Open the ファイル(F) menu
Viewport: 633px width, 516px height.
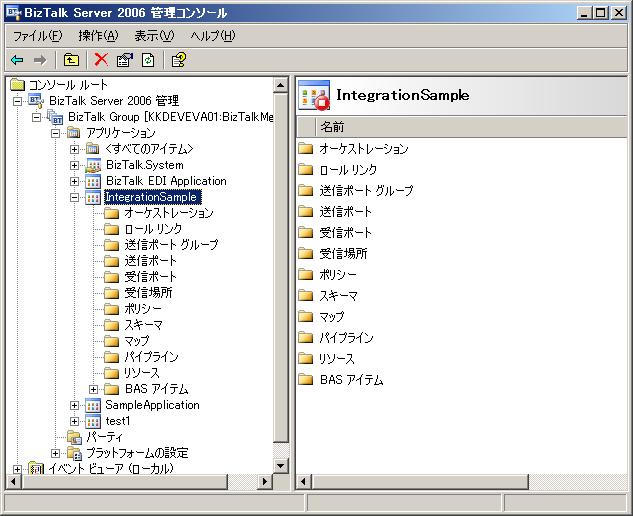point(38,36)
